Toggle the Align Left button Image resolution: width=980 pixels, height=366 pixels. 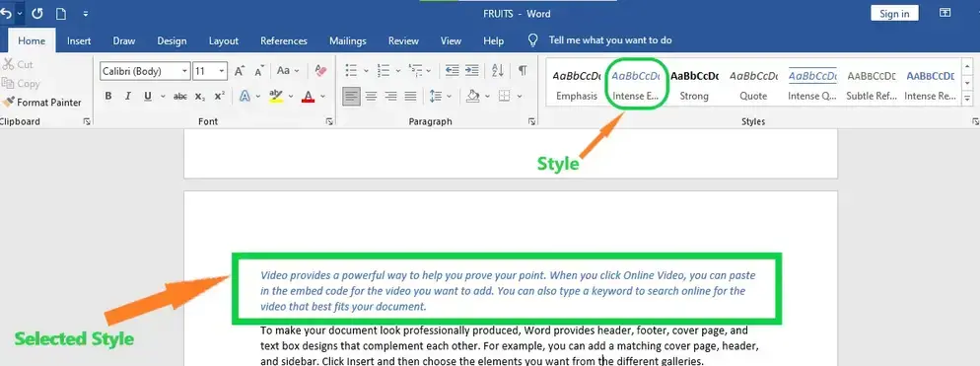coord(351,97)
